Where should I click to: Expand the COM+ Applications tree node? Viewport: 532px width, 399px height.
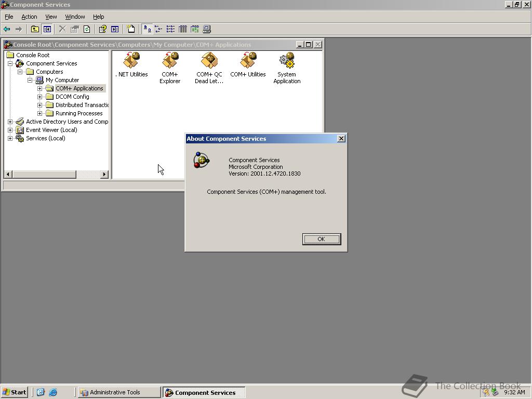tap(39, 88)
